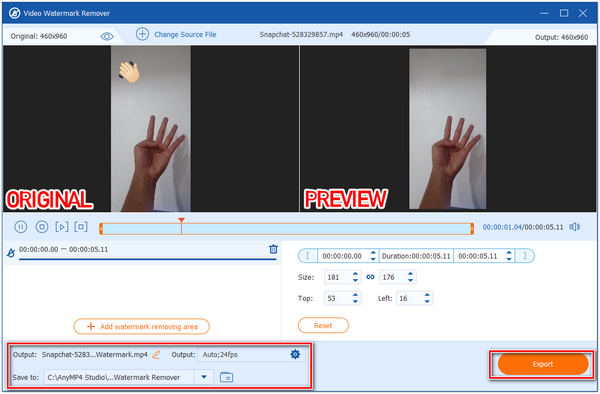This screenshot has height=394, width=600.
Task: Maximize the Video Watermark Remover window
Action: 564,13
